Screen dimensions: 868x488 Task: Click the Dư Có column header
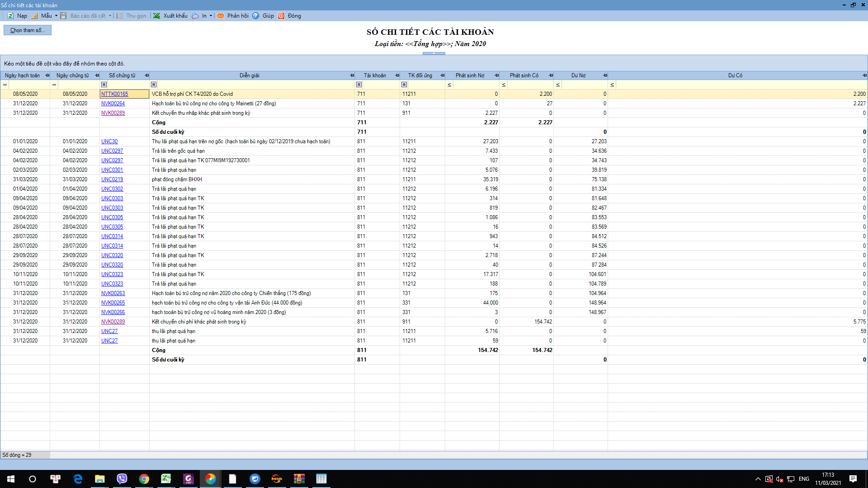[x=735, y=75]
